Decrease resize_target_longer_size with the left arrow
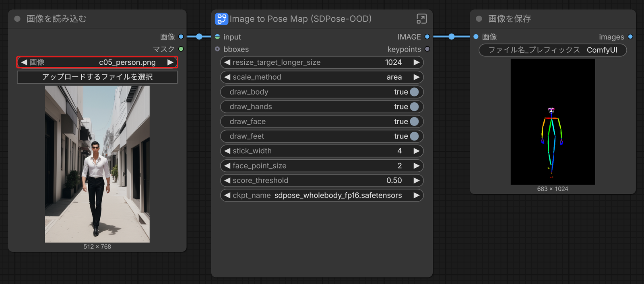The width and height of the screenshot is (644, 284). click(227, 62)
